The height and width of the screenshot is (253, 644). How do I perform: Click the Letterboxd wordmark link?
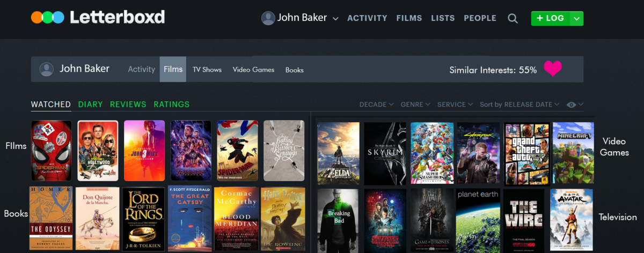point(117,18)
